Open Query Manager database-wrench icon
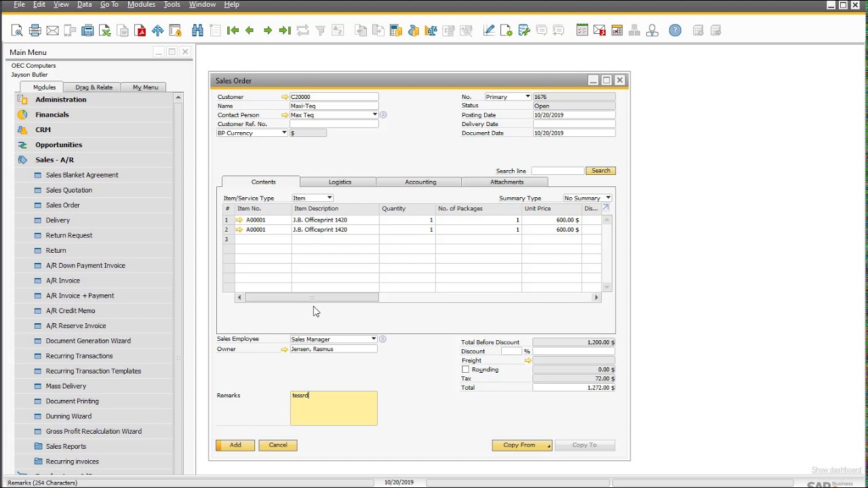 click(524, 30)
